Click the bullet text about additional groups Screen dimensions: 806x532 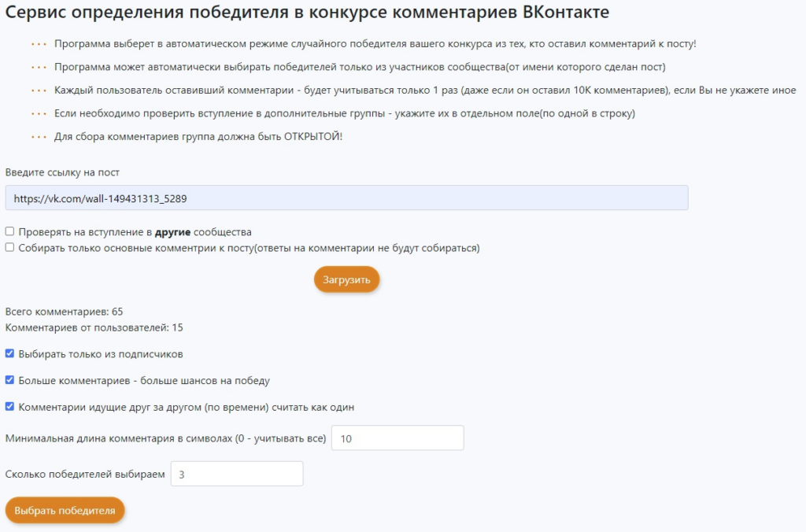coord(345,113)
